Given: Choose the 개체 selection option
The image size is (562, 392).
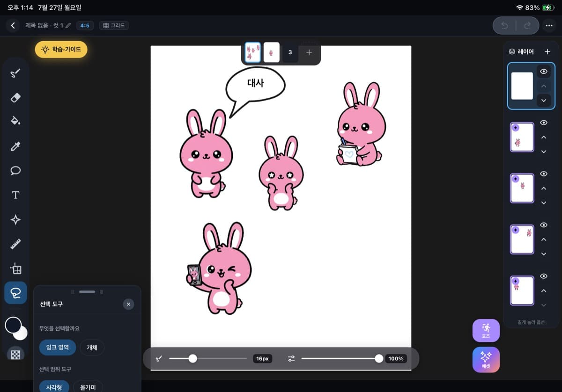Looking at the screenshot, I should [x=92, y=347].
